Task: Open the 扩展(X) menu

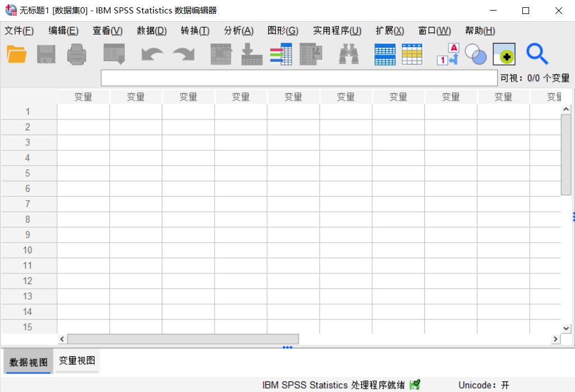Action: click(x=390, y=31)
